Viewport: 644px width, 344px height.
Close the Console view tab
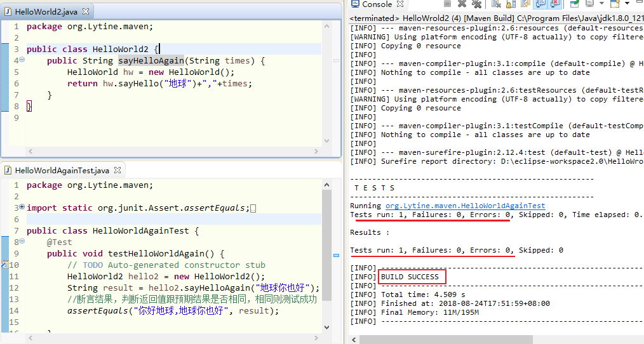(x=400, y=4)
